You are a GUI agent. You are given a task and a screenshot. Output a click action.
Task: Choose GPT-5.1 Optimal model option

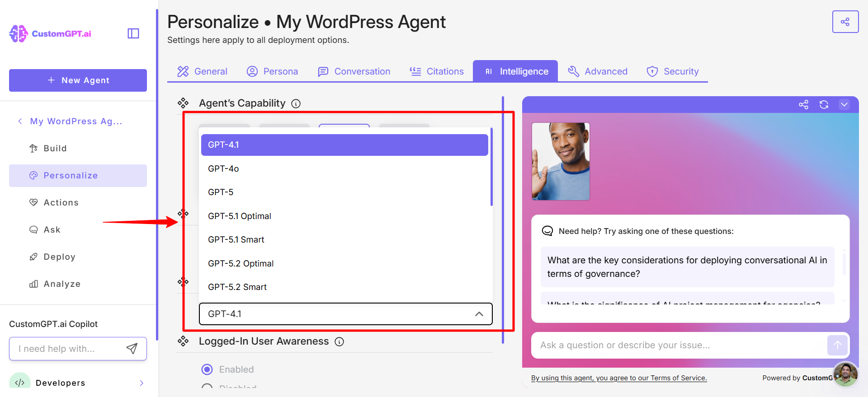344,216
